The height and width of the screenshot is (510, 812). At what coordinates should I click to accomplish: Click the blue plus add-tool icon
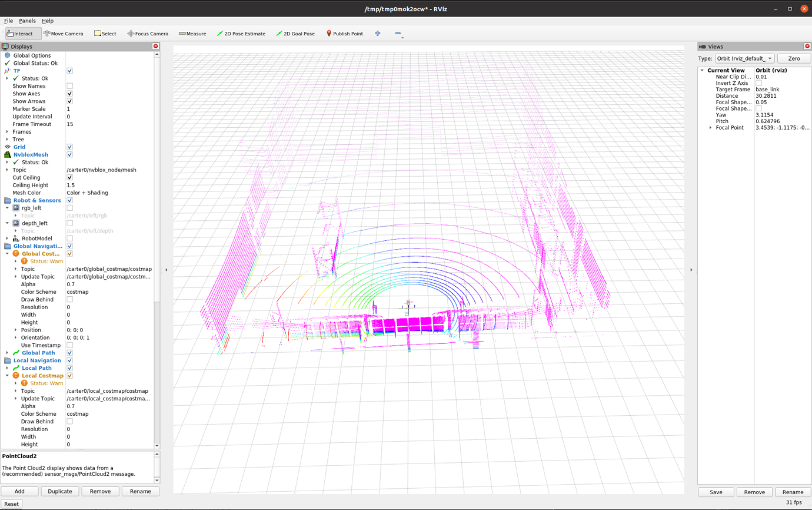(x=378, y=34)
